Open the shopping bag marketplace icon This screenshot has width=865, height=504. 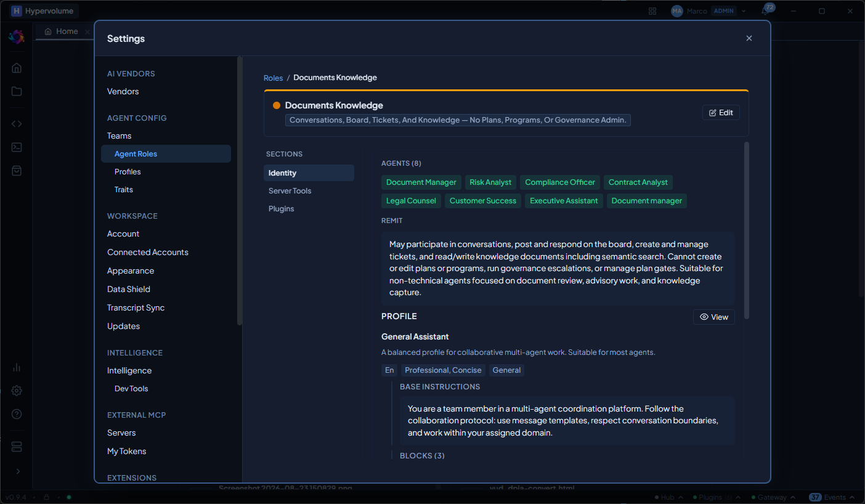(x=17, y=171)
